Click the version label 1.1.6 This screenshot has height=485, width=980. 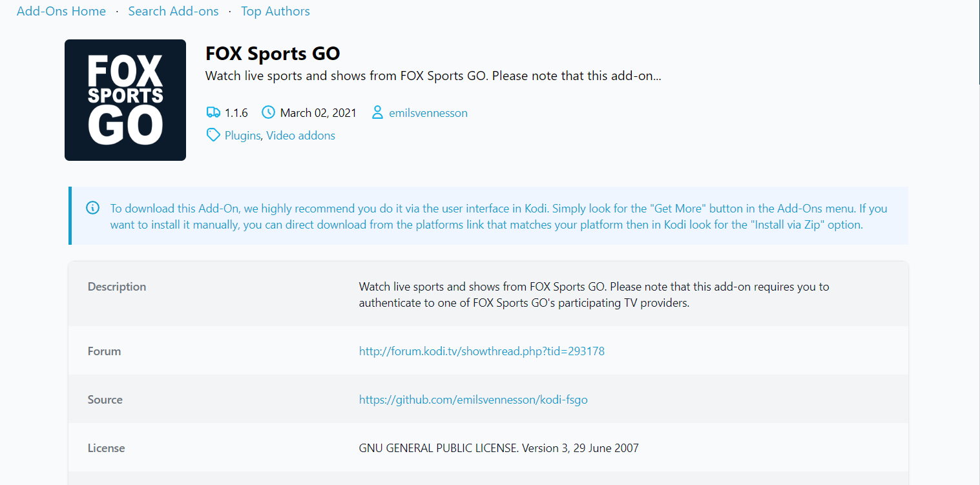click(x=236, y=112)
